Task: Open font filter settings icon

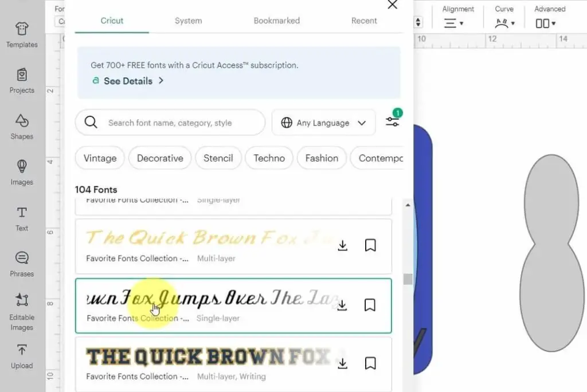Action: tap(392, 121)
